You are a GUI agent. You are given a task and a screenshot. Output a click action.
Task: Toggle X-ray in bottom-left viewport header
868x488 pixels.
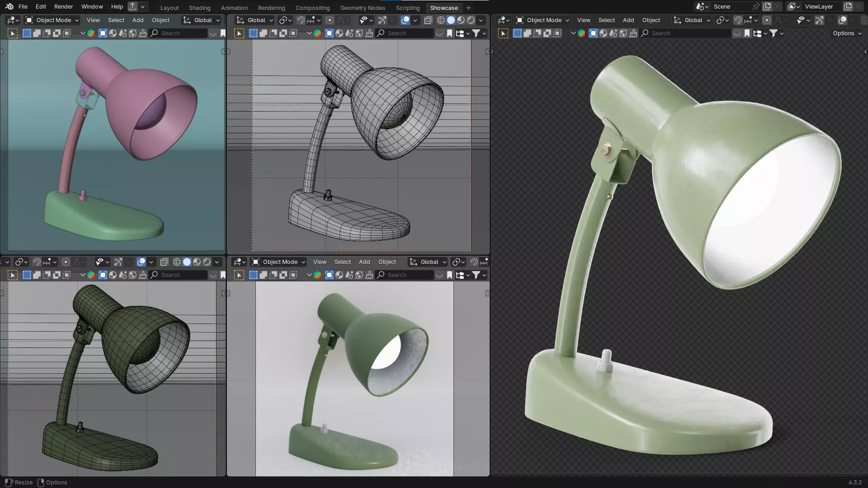(164, 262)
